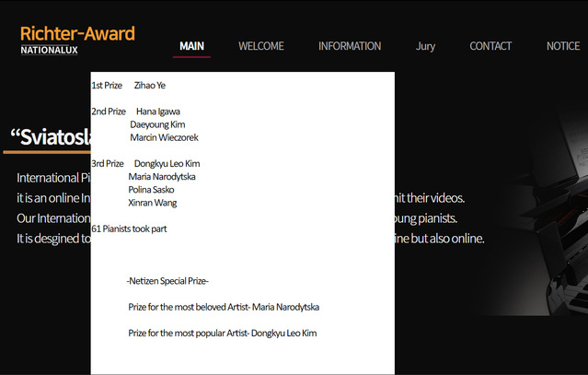Open the CONTACT page
Image resolution: width=588 pixels, height=375 pixels.
490,46
